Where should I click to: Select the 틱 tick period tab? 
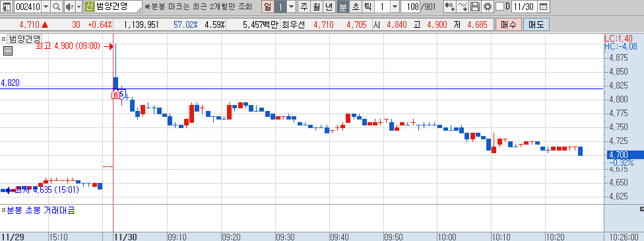368,7
